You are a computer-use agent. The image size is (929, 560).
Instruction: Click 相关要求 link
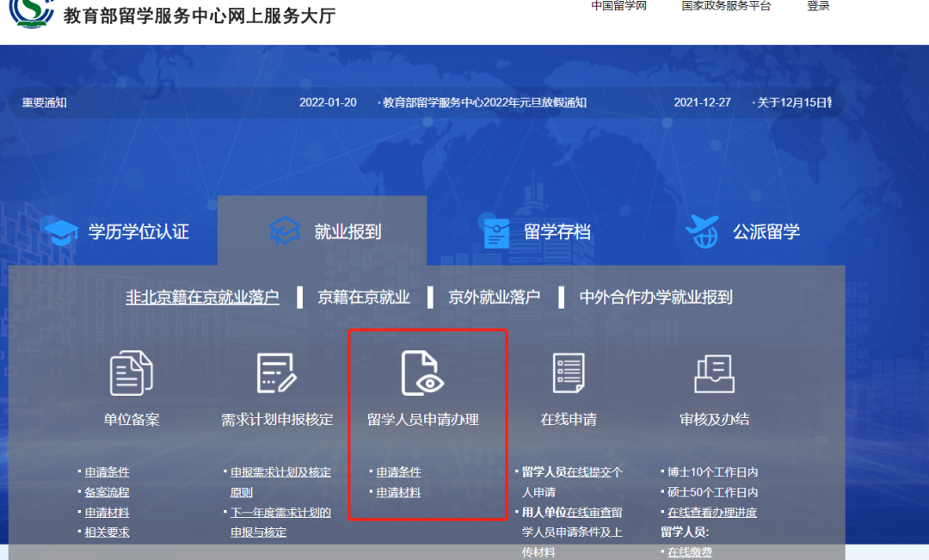[x=107, y=532]
